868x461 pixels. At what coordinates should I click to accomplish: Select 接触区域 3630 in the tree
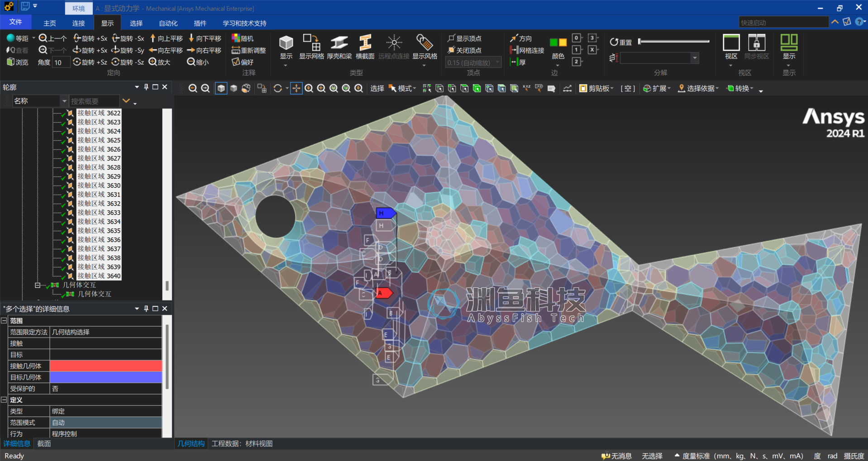pos(99,185)
